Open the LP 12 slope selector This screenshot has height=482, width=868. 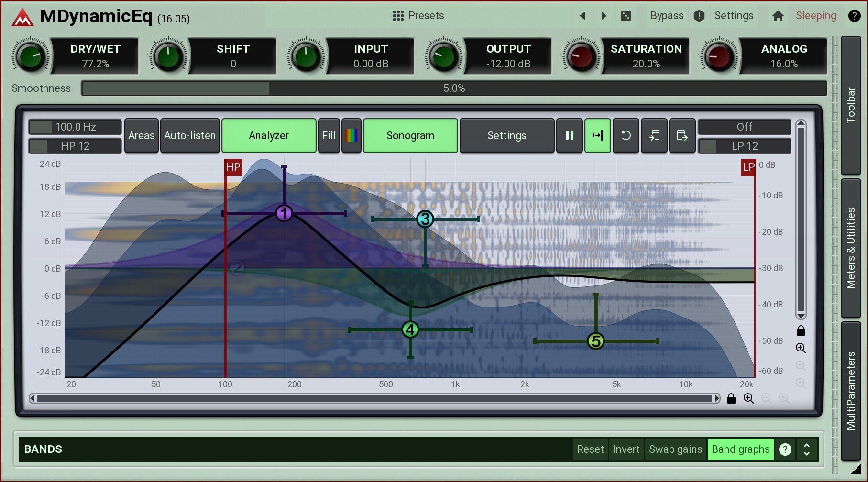[744, 146]
